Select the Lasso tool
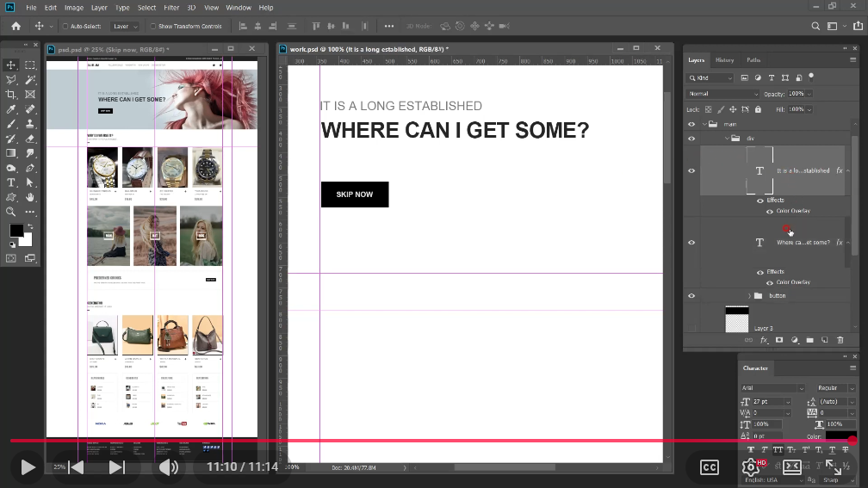 click(x=10, y=80)
